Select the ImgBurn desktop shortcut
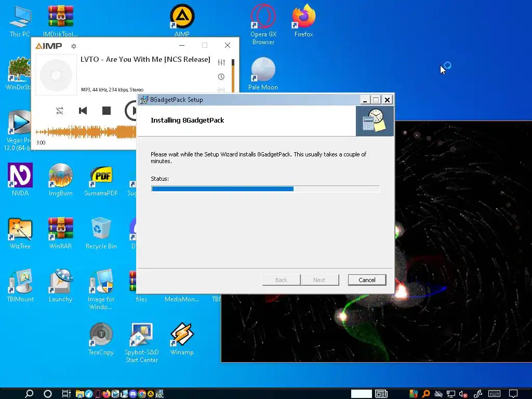Screen dimensions: 532x399 pyautogui.click(x=60, y=180)
